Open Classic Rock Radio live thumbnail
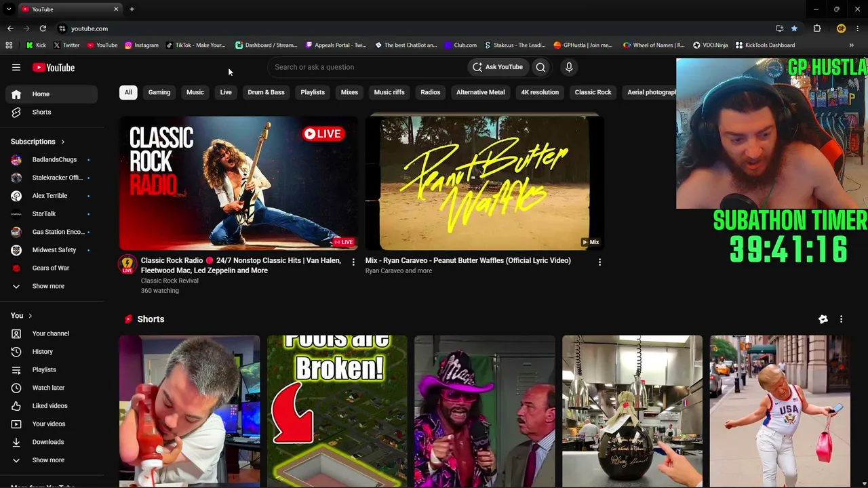This screenshot has width=868, height=488. click(x=239, y=183)
